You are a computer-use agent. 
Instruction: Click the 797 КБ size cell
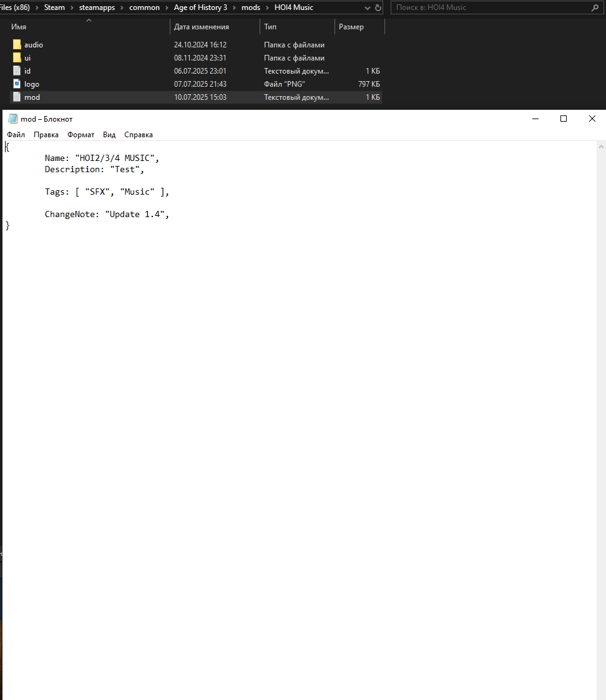(x=369, y=84)
